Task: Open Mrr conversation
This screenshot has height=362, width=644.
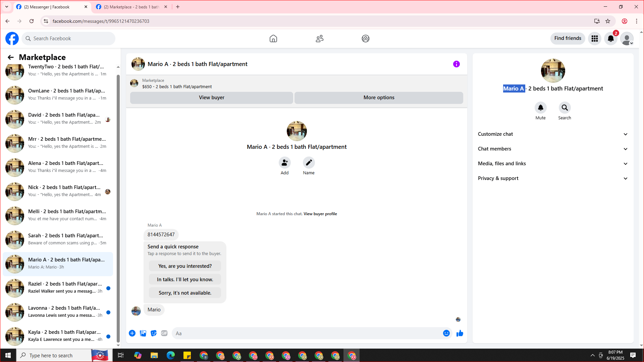Action: pyautogui.click(x=58, y=143)
